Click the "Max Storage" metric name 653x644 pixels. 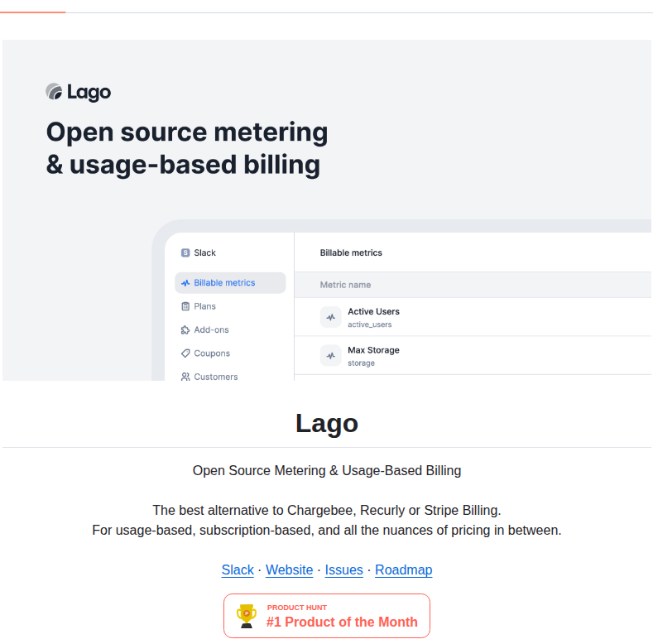(x=373, y=350)
